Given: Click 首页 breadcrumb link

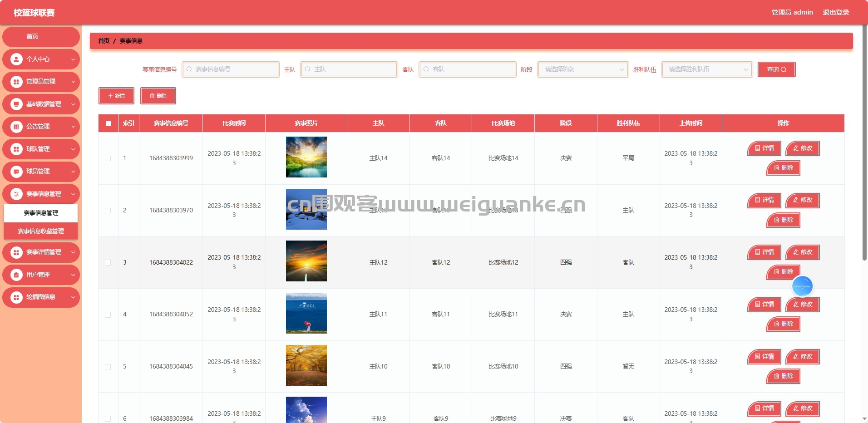Looking at the screenshot, I should (x=104, y=41).
